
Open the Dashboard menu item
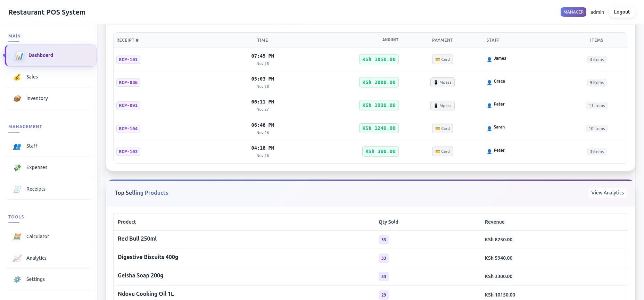coord(51,56)
